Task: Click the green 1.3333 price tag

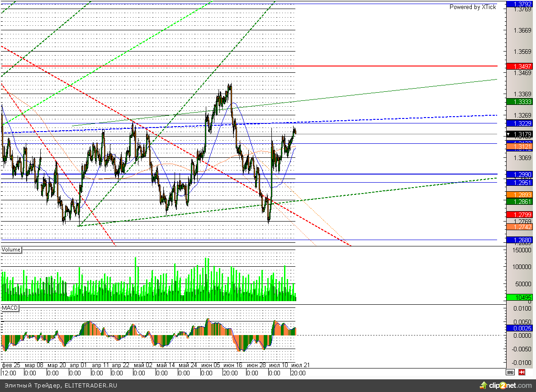Action: click(519, 102)
